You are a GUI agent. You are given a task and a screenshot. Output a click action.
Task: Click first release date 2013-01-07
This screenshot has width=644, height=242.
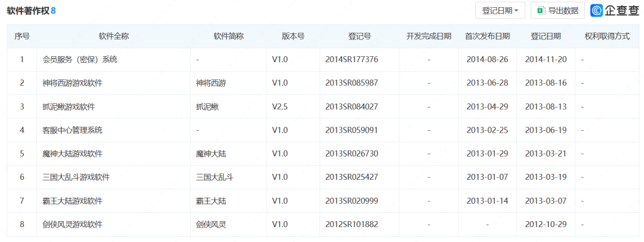tap(488, 177)
